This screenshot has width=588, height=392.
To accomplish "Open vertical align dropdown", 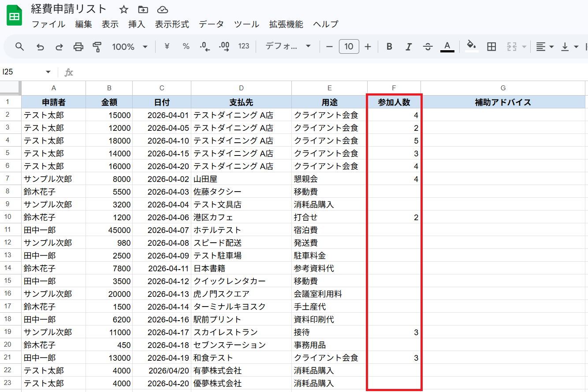I will (x=569, y=46).
